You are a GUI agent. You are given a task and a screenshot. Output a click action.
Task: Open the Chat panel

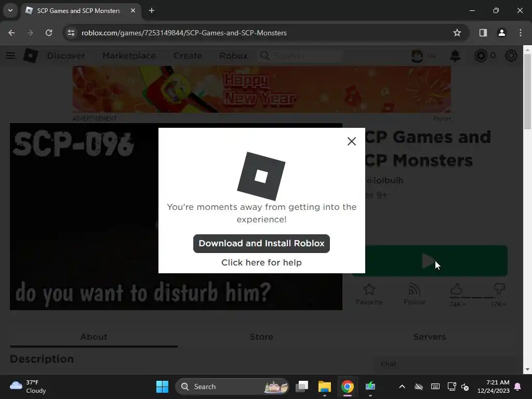(x=445, y=364)
